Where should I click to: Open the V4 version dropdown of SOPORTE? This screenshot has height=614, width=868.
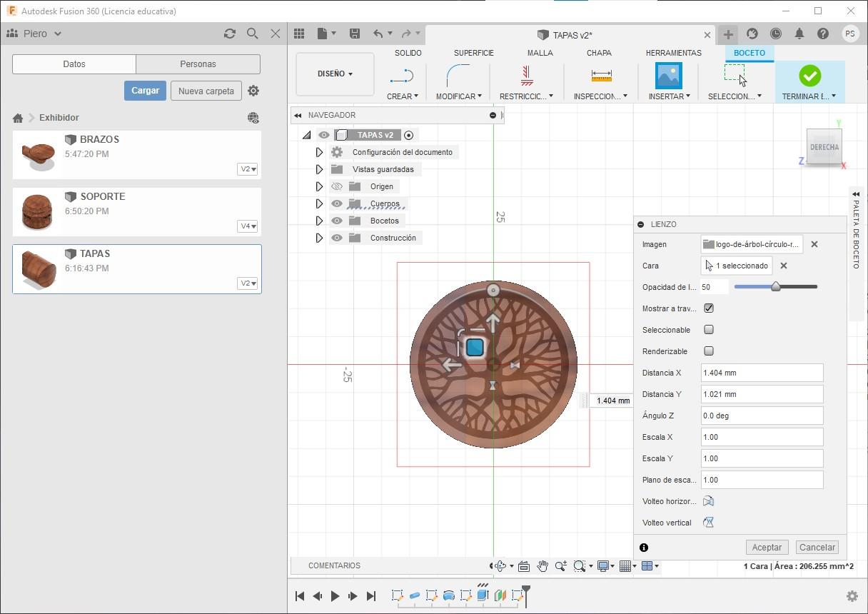[248, 226]
